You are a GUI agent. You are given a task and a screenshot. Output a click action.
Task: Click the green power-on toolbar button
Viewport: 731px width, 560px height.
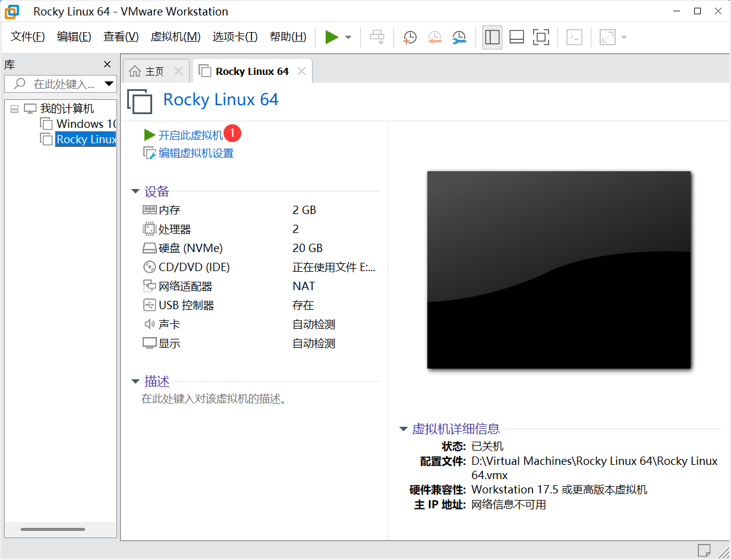332,37
